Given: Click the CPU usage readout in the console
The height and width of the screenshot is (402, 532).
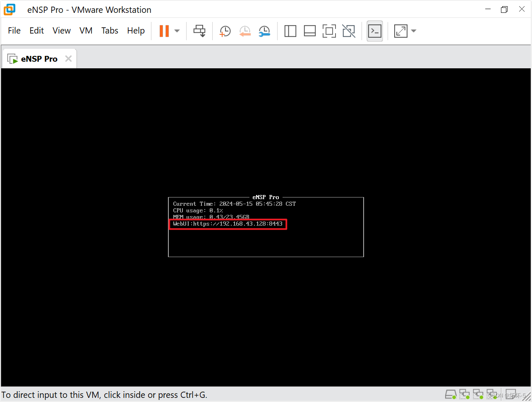Looking at the screenshot, I should tap(197, 210).
